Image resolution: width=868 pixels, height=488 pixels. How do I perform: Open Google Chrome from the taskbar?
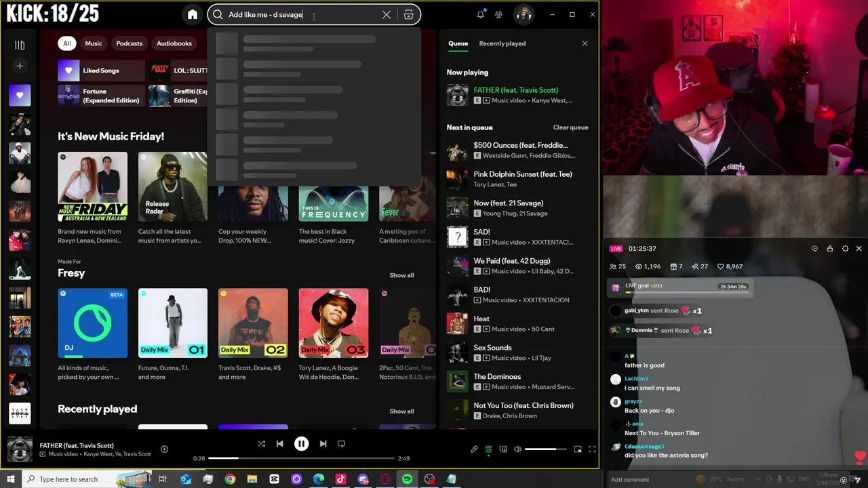pyautogui.click(x=230, y=479)
